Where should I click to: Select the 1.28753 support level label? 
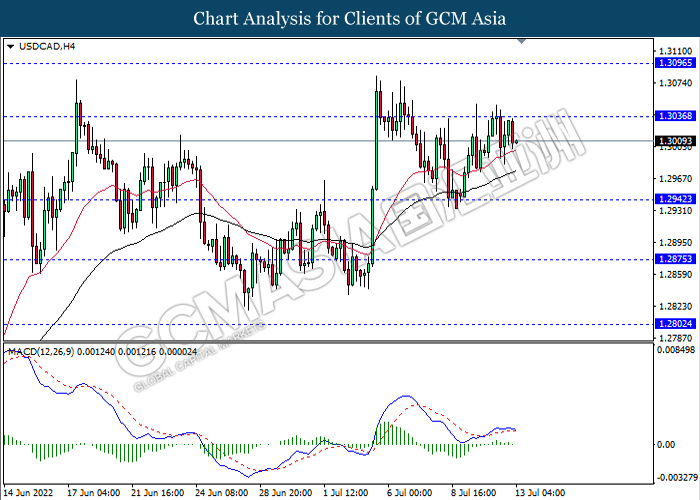point(675,259)
